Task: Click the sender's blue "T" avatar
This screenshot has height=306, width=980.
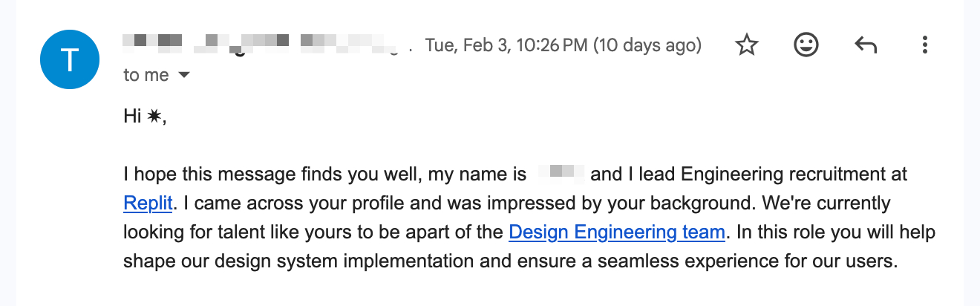Action: click(69, 59)
